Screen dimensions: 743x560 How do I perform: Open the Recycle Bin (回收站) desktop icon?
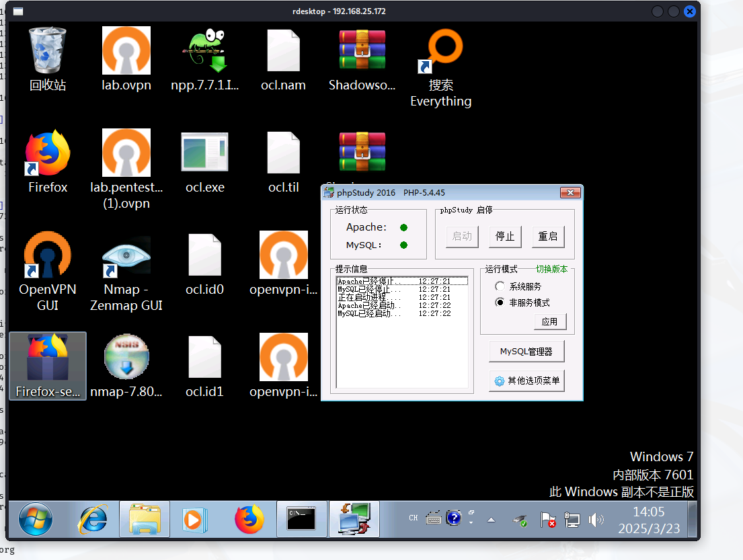(x=47, y=58)
